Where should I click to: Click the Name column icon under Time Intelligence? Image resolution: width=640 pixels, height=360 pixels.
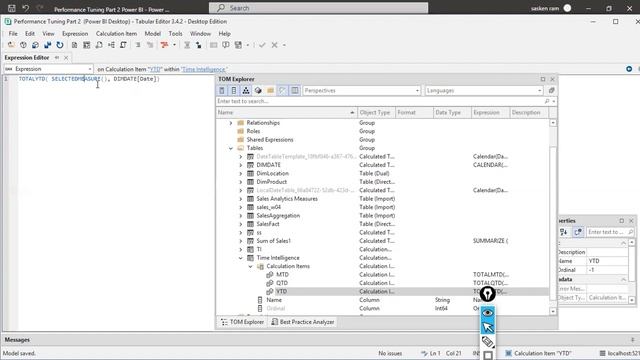tap(260, 300)
